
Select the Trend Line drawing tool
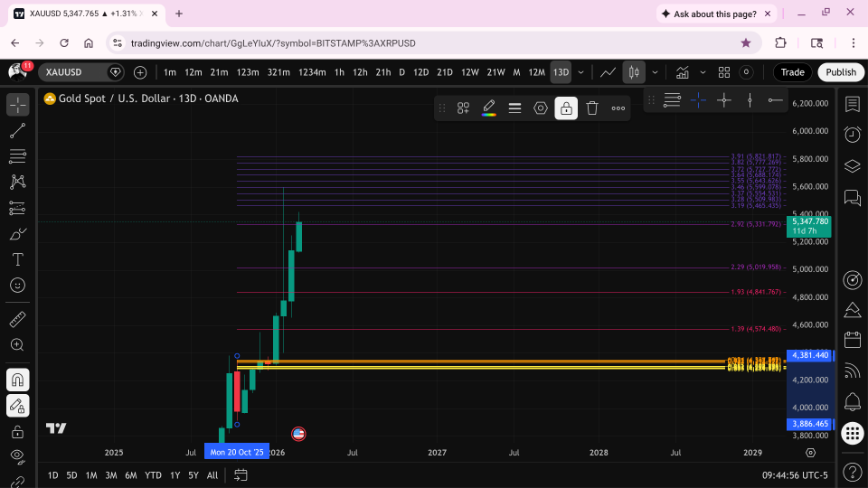point(18,130)
